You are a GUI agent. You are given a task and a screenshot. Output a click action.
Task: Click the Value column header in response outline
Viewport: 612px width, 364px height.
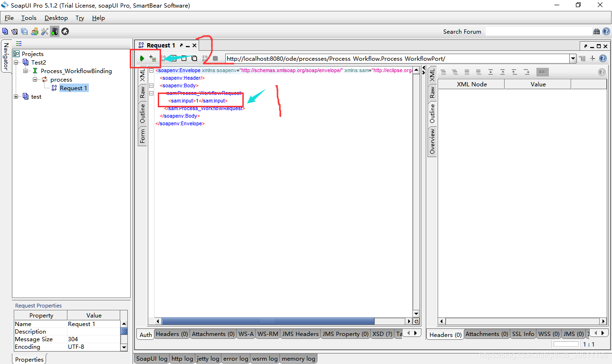(538, 84)
